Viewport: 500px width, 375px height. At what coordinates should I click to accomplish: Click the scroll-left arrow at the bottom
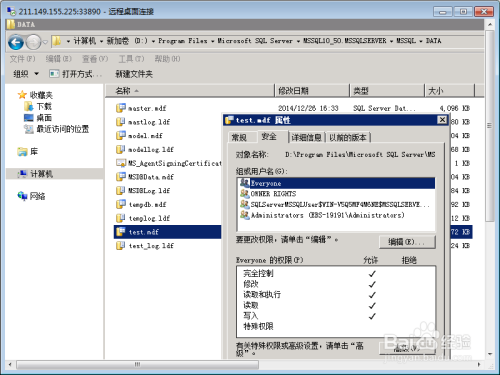click(x=10, y=364)
